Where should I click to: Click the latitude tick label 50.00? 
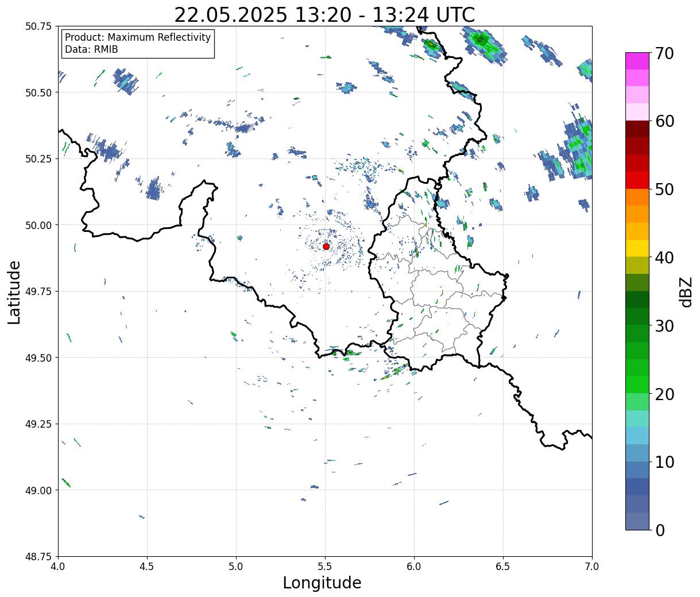click(38, 225)
